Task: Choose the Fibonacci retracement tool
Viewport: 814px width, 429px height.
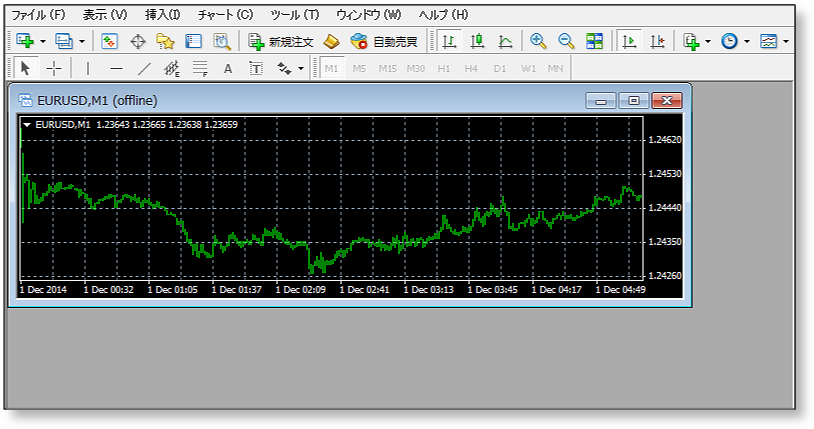Action: tap(199, 68)
